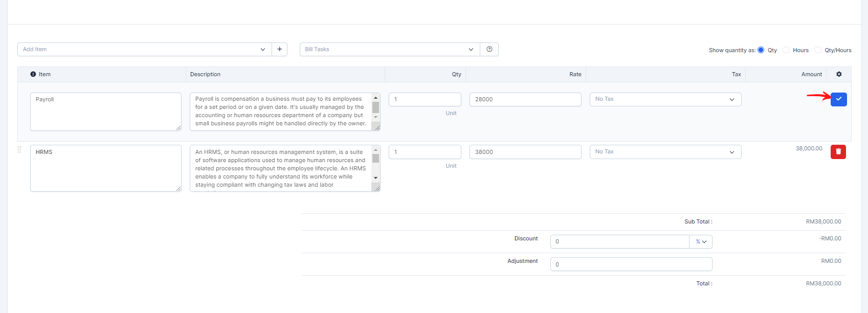Click the Payroll rate field showing 28000
This screenshot has width=868, height=313.
pyautogui.click(x=525, y=99)
